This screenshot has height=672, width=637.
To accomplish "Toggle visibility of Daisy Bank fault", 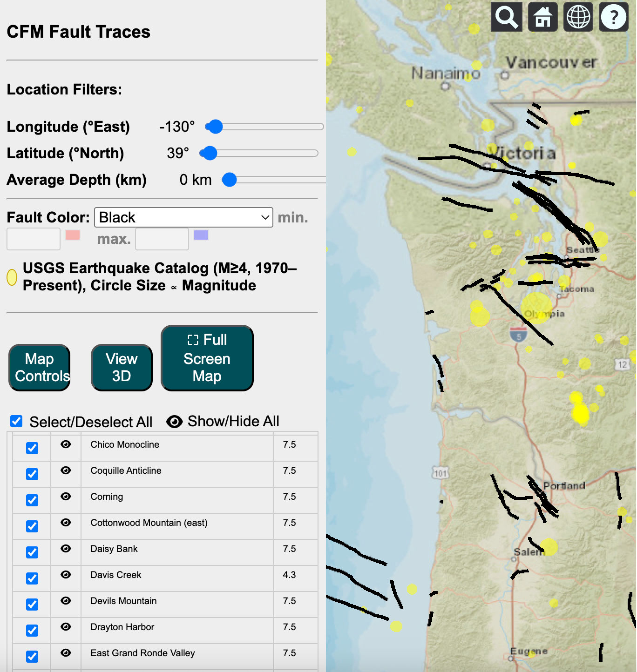I will click(66, 549).
